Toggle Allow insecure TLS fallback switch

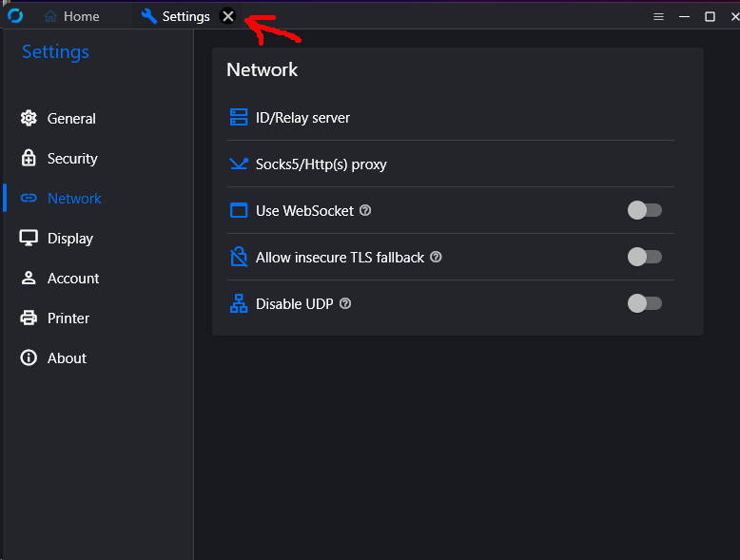(x=645, y=257)
